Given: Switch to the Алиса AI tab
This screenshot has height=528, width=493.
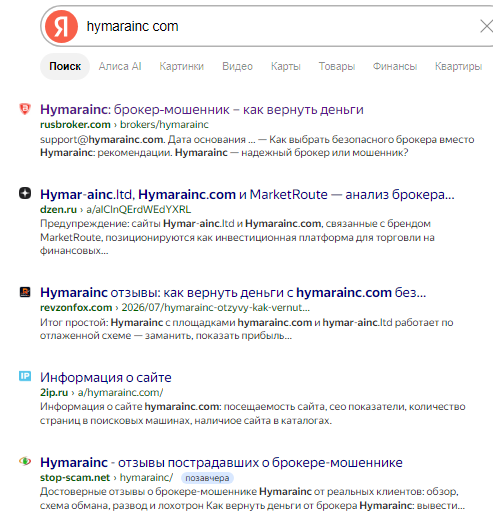Looking at the screenshot, I should [x=120, y=66].
